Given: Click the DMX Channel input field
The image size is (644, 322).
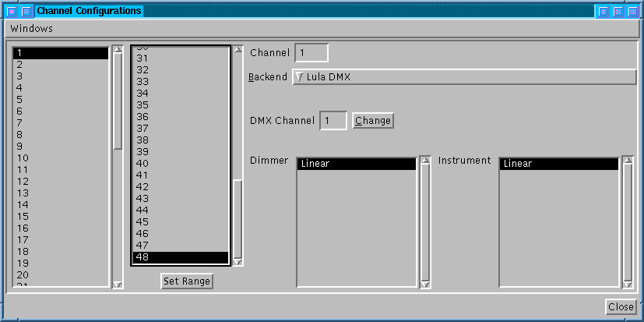Looking at the screenshot, I should [x=333, y=121].
